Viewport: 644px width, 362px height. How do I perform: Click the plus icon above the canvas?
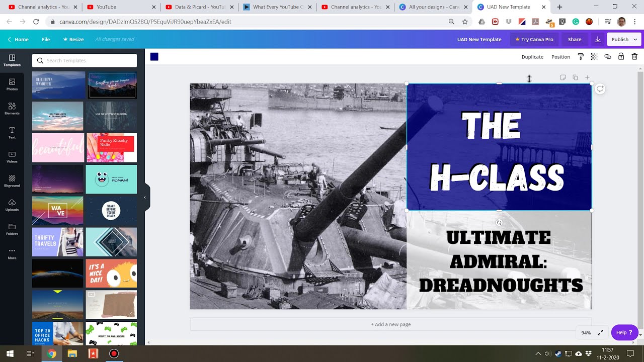(x=587, y=77)
